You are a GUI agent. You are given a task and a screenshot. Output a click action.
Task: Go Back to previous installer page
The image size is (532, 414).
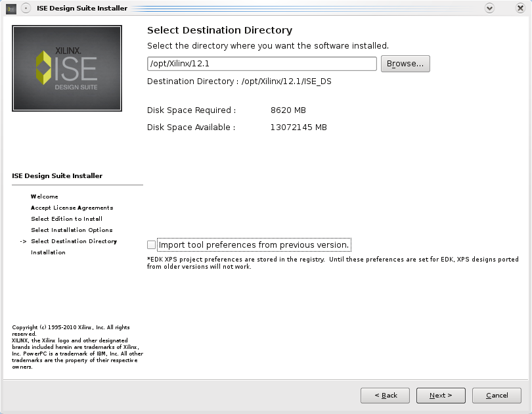click(x=385, y=396)
